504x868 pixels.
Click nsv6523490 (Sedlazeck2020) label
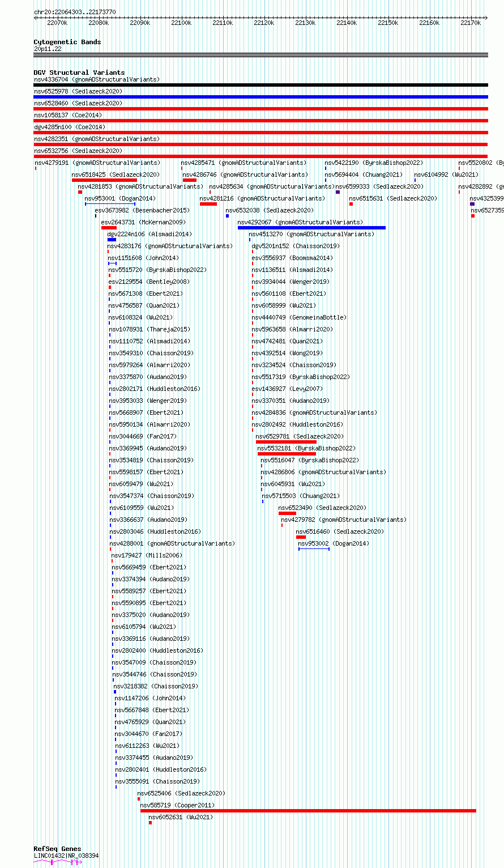pyautogui.click(x=322, y=508)
